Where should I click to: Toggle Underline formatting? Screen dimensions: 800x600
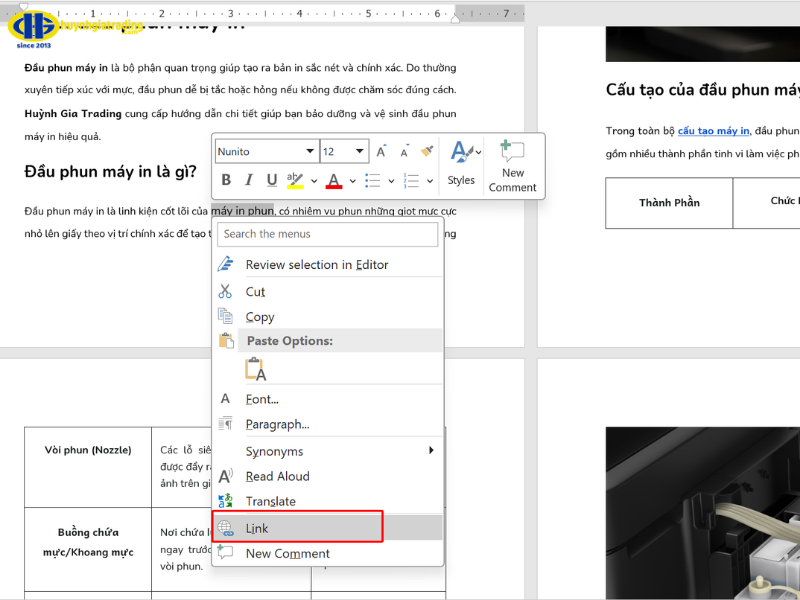(x=271, y=179)
